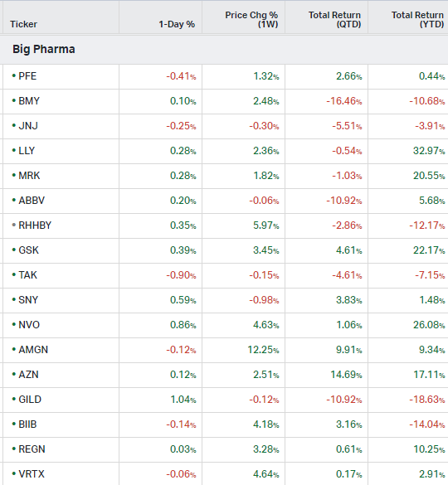Screen dimensions: 448x485
Task: Select REGN 1-Day value 0.03%
Action: pyautogui.click(x=183, y=449)
